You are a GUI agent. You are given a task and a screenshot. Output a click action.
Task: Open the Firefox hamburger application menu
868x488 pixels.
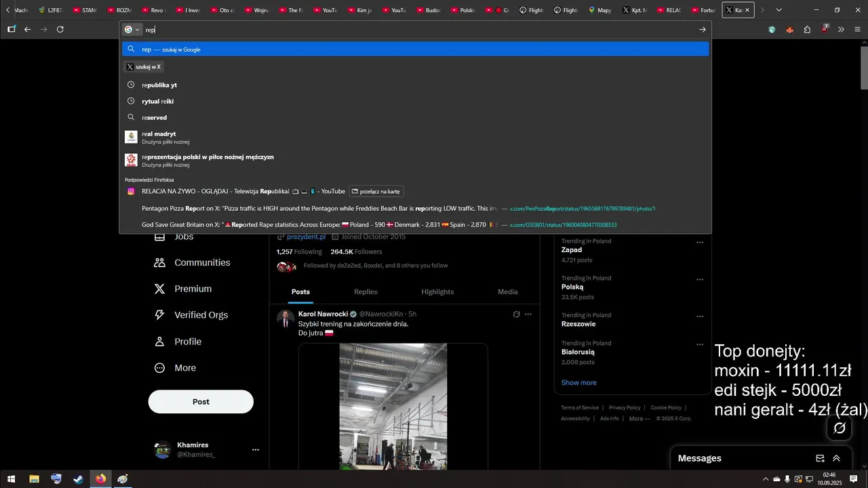[858, 30]
